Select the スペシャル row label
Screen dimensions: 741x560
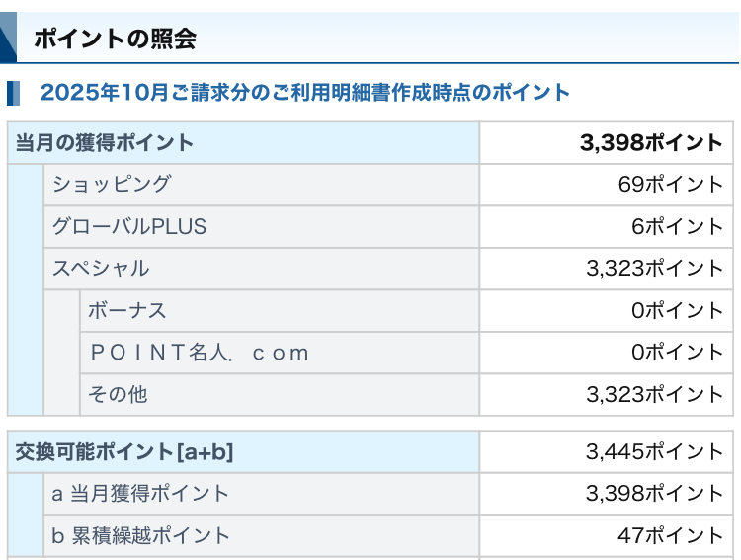pyautogui.click(x=101, y=268)
